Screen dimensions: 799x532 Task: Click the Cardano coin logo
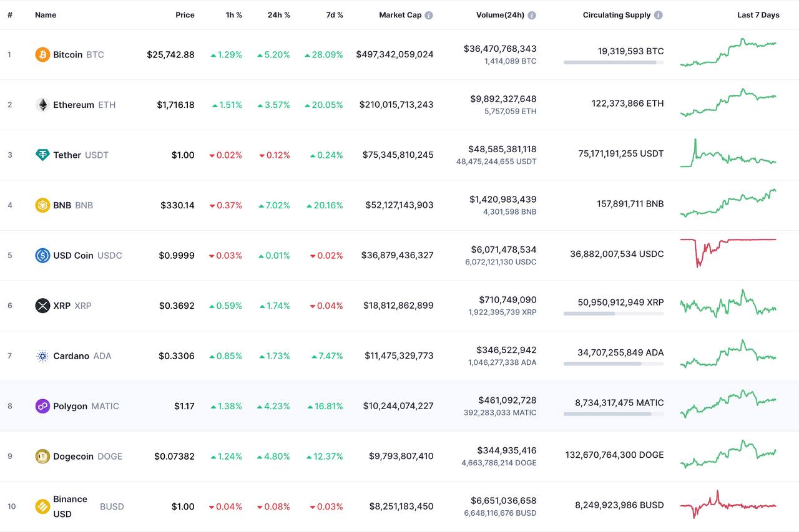(42, 356)
